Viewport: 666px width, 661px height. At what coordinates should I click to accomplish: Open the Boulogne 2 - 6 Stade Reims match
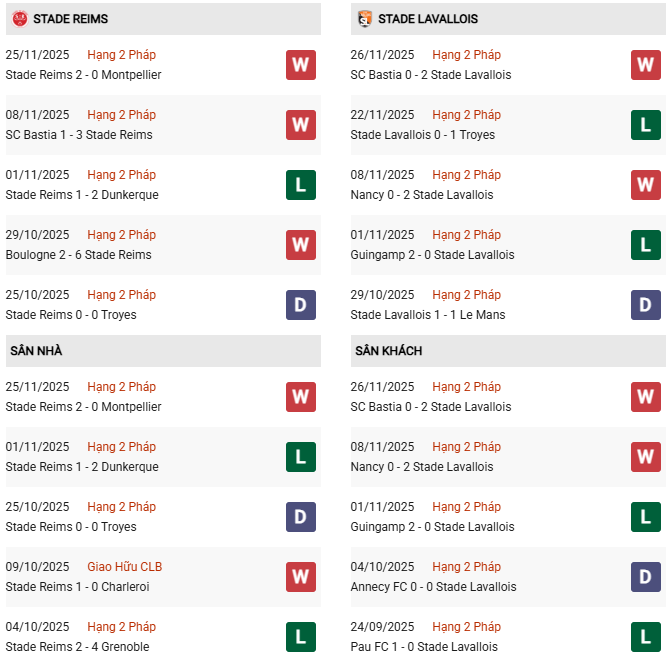[x=79, y=255]
